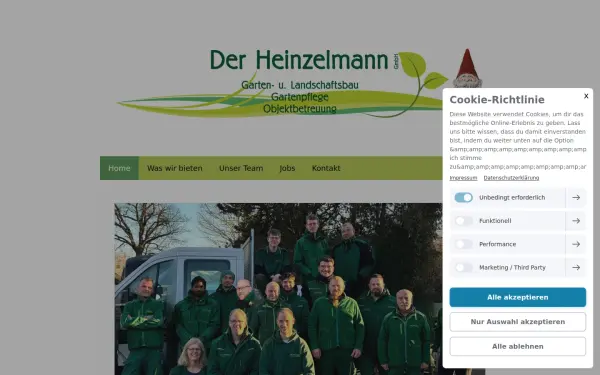
Task: Open the Datenschutzerklärung link
Action: point(511,178)
